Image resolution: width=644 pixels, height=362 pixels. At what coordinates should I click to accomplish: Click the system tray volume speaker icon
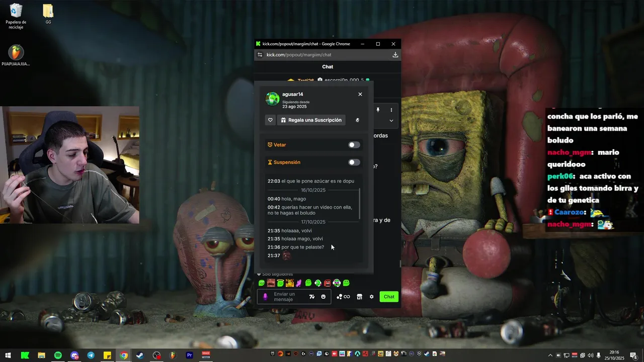590,355
